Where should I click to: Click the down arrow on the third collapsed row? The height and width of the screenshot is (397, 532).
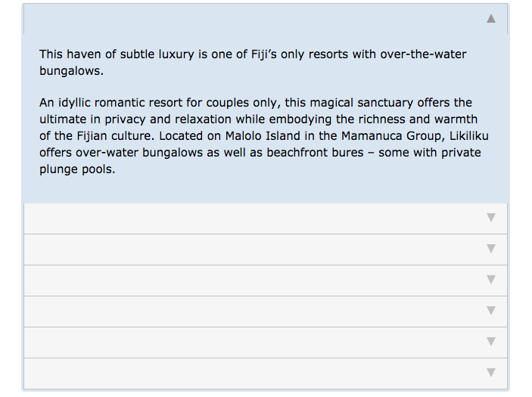coord(490,279)
